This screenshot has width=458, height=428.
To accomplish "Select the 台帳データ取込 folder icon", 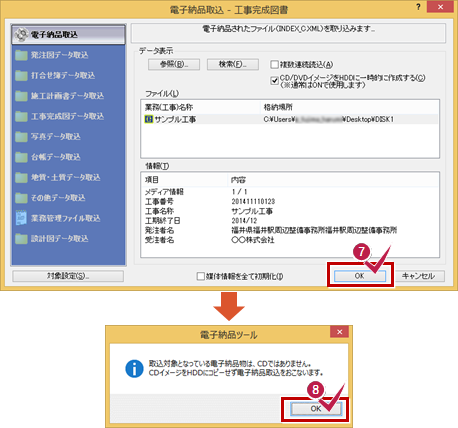I will pos(21,157).
